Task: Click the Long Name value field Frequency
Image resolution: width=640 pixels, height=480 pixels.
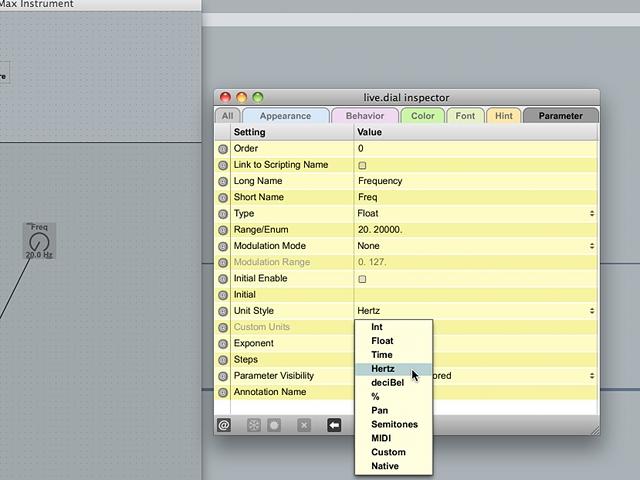Action: [476, 181]
